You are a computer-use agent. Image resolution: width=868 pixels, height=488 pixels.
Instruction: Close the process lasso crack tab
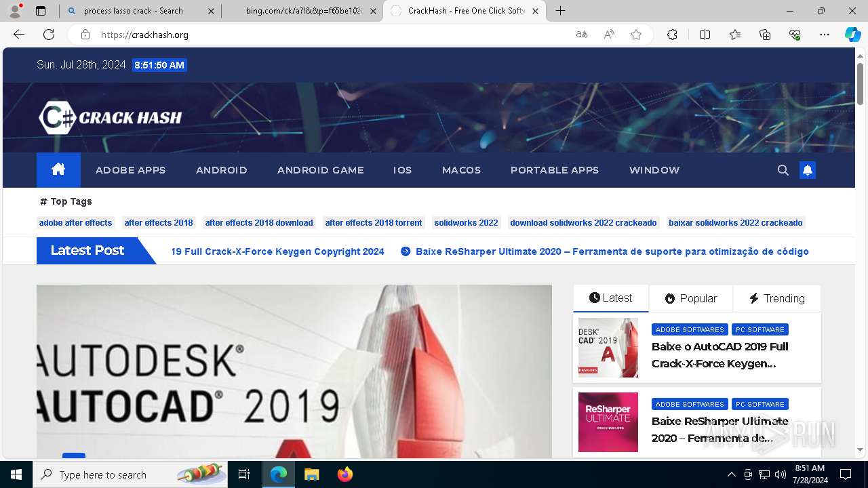211,11
